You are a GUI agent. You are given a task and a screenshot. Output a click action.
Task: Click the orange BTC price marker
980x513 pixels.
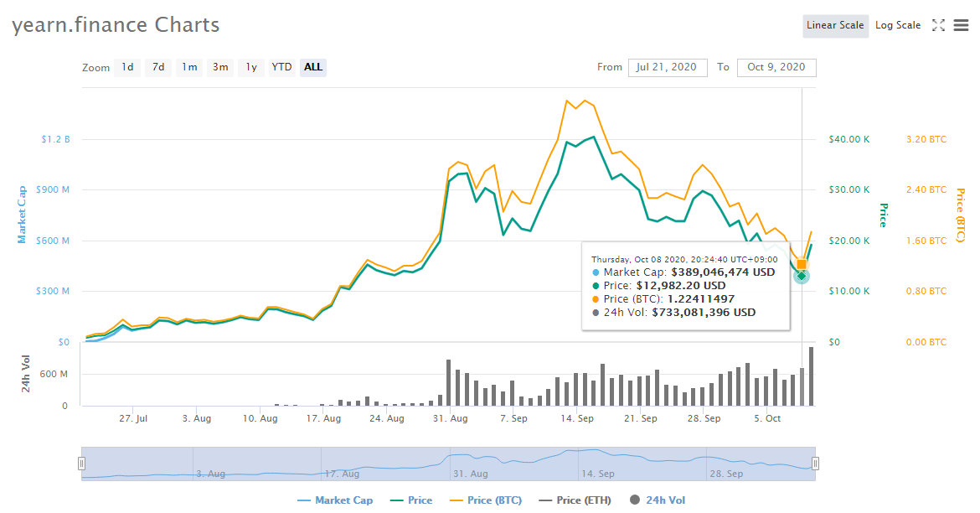[x=802, y=265]
